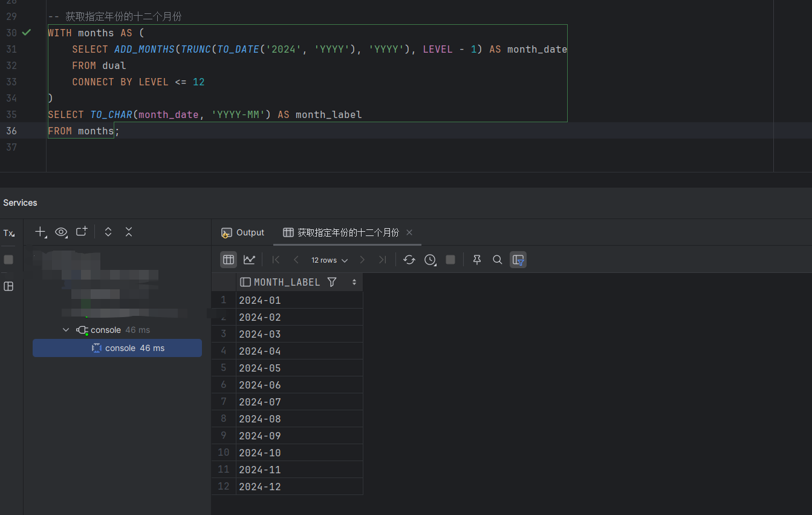Click the green checkmark in the line 30 gutter
812x515 pixels.
click(27, 32)
